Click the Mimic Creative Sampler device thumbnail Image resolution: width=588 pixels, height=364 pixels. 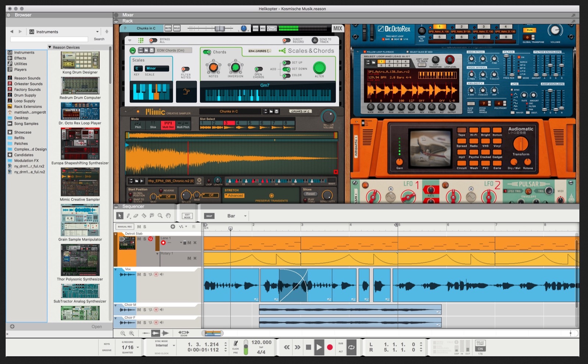80,182
